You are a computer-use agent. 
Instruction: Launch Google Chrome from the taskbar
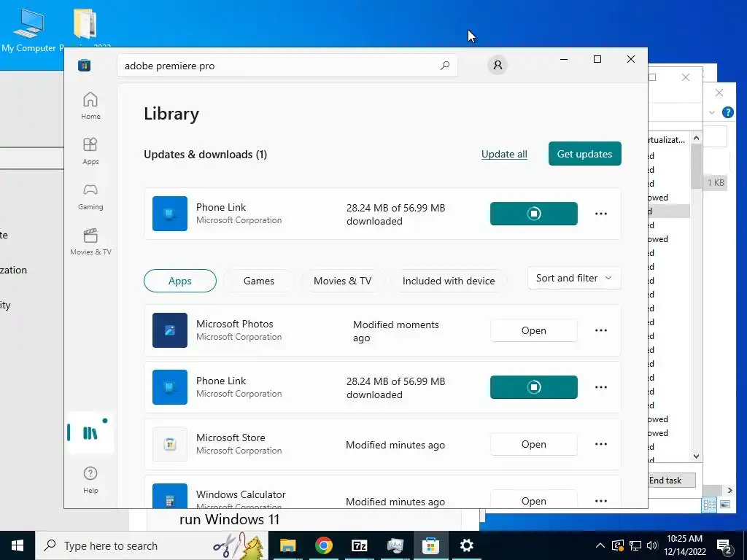point(323,545)
